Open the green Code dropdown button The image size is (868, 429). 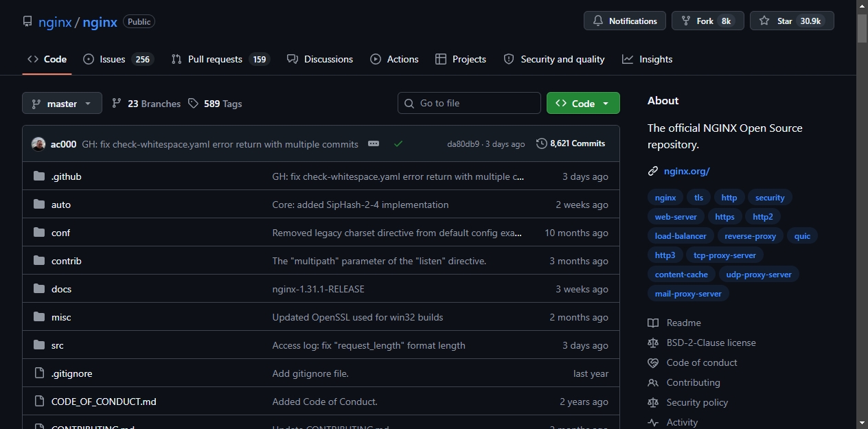(583, 103)
